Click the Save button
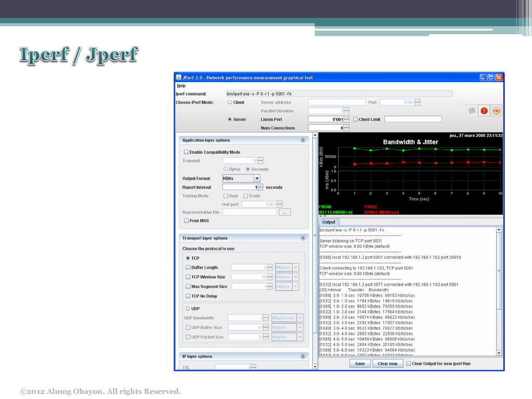The image size is (532, 399). click(360, 363)
